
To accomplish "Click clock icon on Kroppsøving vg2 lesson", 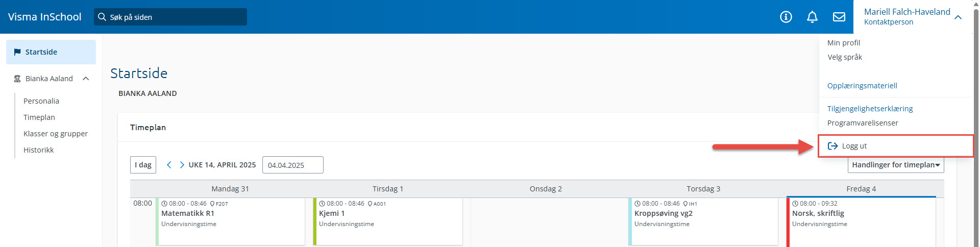I will point(638,204).
